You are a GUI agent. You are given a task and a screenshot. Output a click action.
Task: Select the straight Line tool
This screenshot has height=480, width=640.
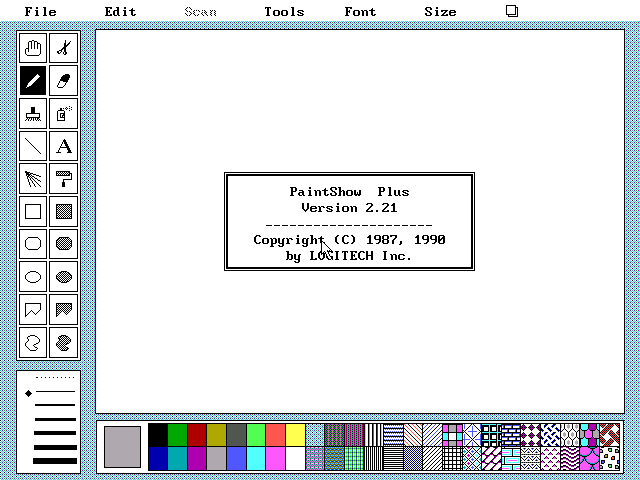click(33, 146)
